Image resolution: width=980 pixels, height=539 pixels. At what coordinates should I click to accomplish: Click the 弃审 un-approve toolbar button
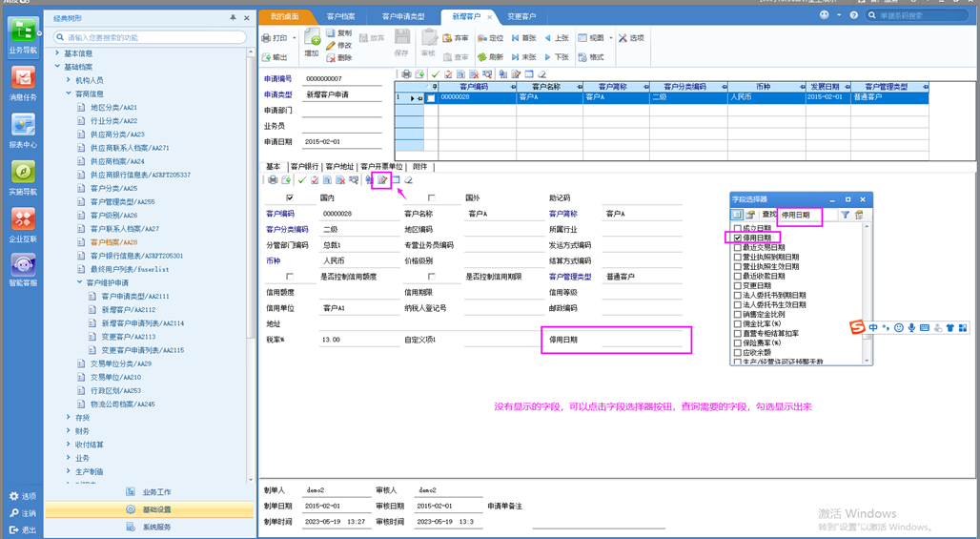pos(456,38)
